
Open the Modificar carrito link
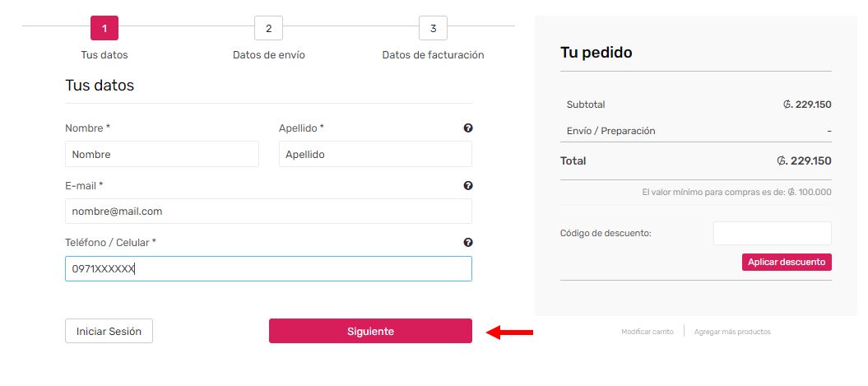click(648, 332)
